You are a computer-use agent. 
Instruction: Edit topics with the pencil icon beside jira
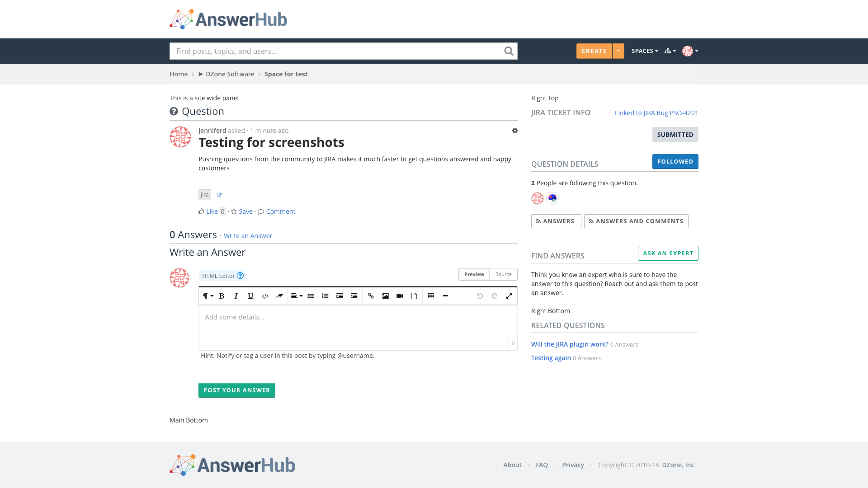click(219, 195)
